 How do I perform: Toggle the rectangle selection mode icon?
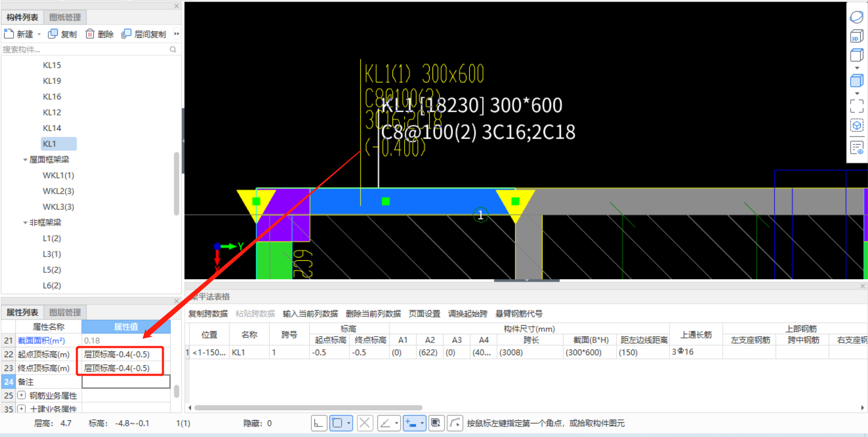tap(337, 423)
